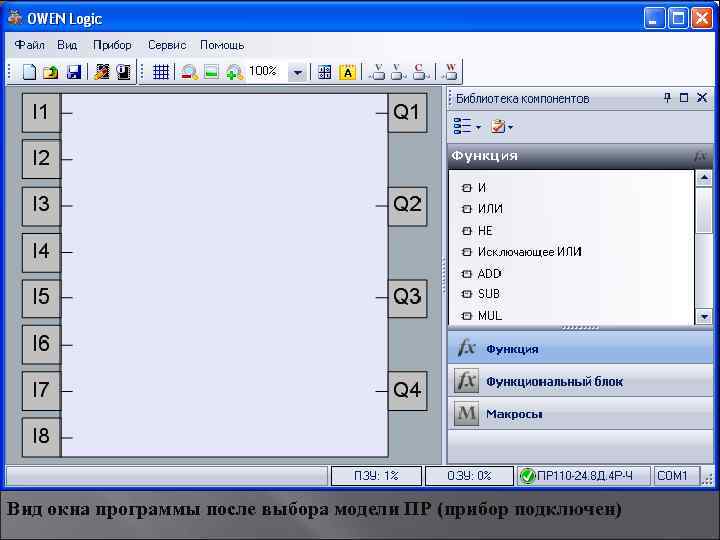Zoom out with minus magnifier icon
720x540 pixels.
(x=189, y=72)
